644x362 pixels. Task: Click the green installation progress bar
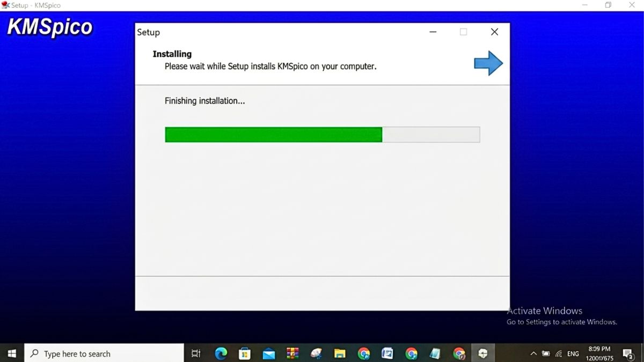[x=322, y=135]
